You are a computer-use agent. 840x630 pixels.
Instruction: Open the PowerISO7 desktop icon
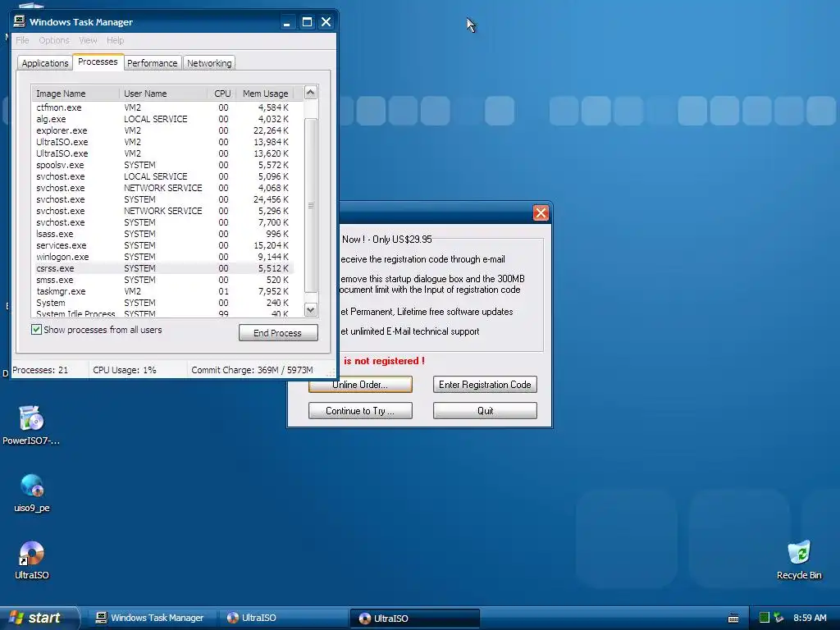coord(31,425)
